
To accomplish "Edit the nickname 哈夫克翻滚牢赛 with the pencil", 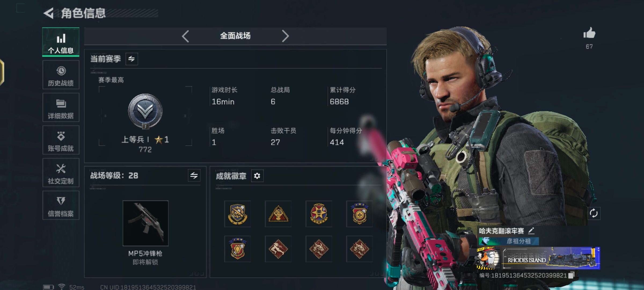I will [x=531, y=231].
